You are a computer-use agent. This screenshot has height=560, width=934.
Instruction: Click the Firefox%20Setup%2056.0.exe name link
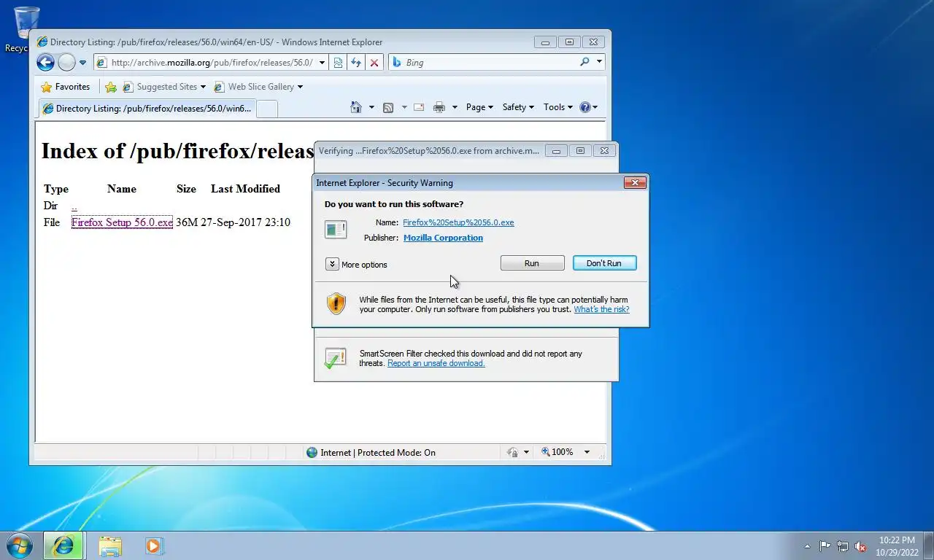click(458, 222)
